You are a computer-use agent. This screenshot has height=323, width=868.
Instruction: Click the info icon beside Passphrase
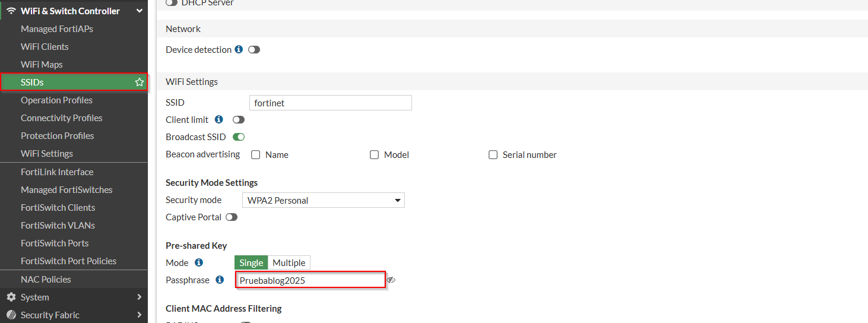(220, 280)
